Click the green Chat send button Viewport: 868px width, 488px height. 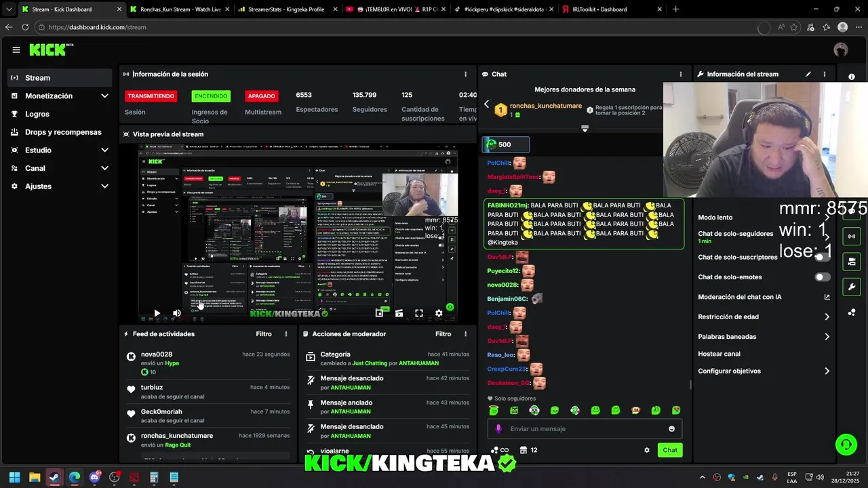pyautogui.click(x=670, y=450)
